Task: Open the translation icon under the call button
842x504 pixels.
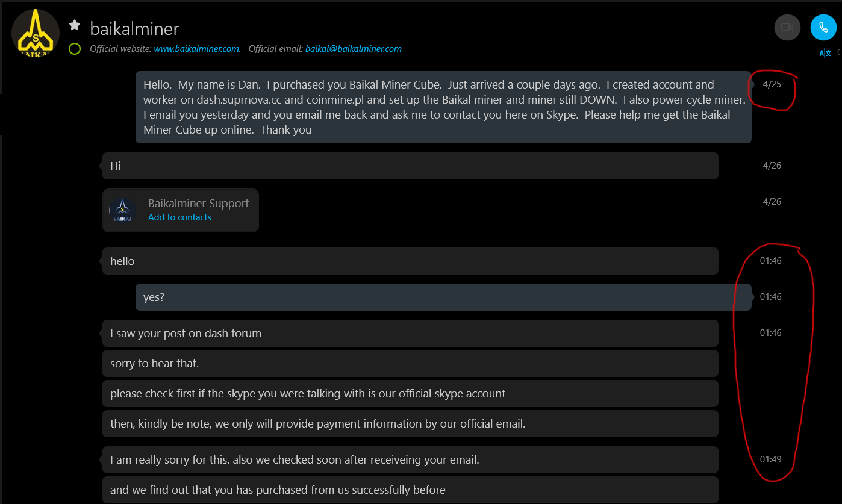Action: point(825,53)
